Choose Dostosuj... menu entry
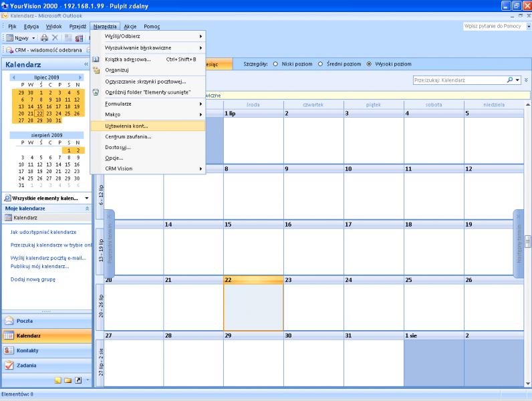This screenshot has height=401, width=532. pos(148,147)
